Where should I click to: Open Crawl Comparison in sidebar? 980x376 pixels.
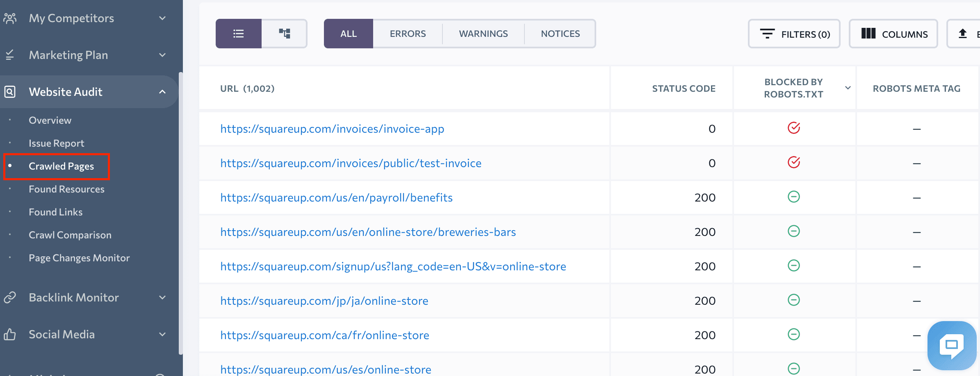click(x=70, y=235)
